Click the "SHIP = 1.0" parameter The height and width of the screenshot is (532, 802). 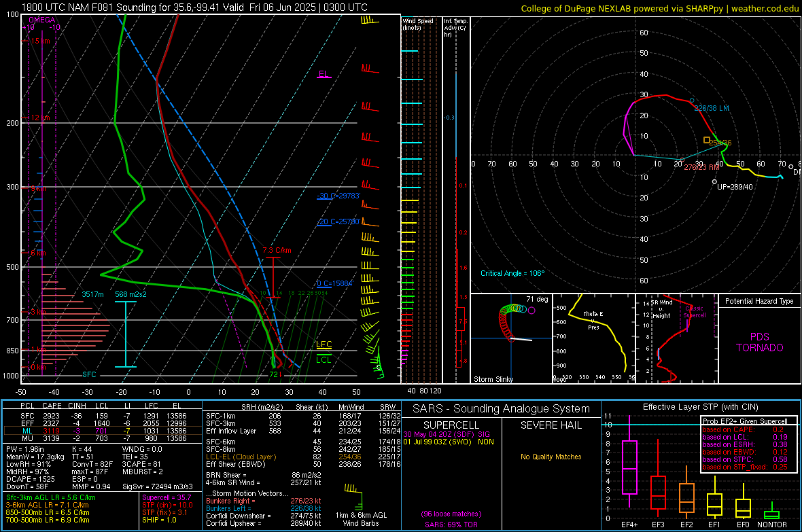point(159,520)
